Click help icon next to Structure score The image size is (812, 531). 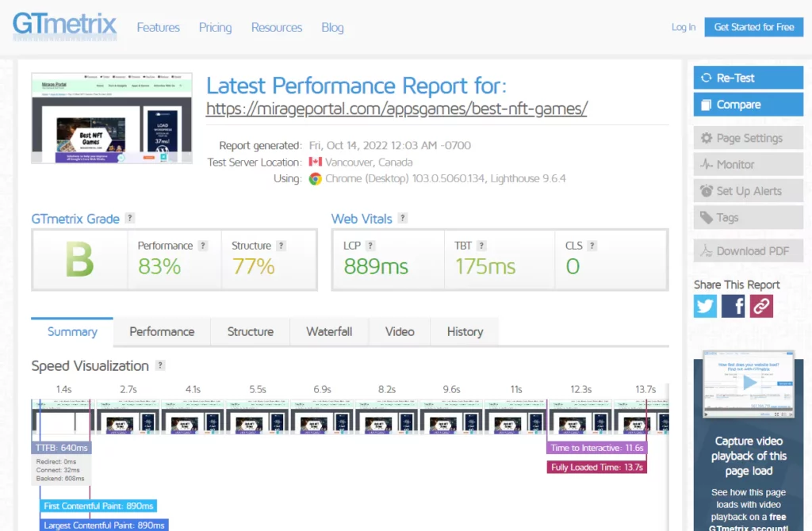[282, 246]
